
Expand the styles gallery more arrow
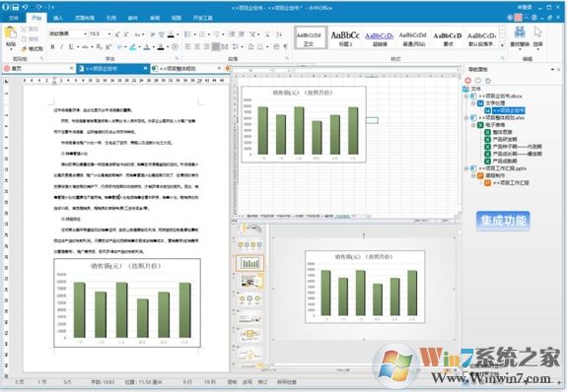[502, 45]
